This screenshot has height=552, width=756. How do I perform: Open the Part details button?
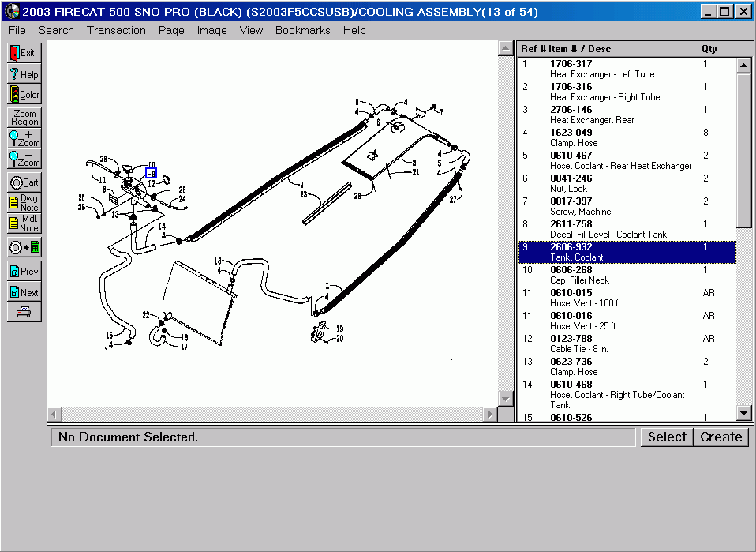point(24,182)
